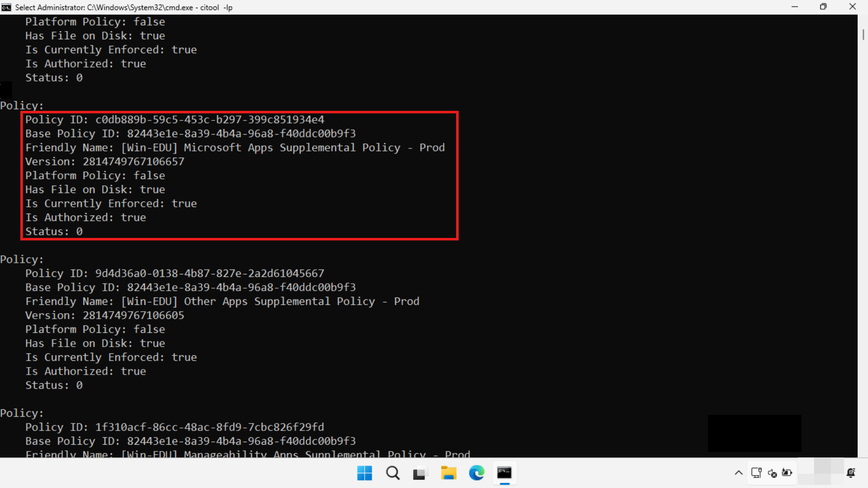The width and height of the screenshot is (868, 488).
Task: Click Is Currently Enforced for Other Apps policy
Action: point(111,357)
